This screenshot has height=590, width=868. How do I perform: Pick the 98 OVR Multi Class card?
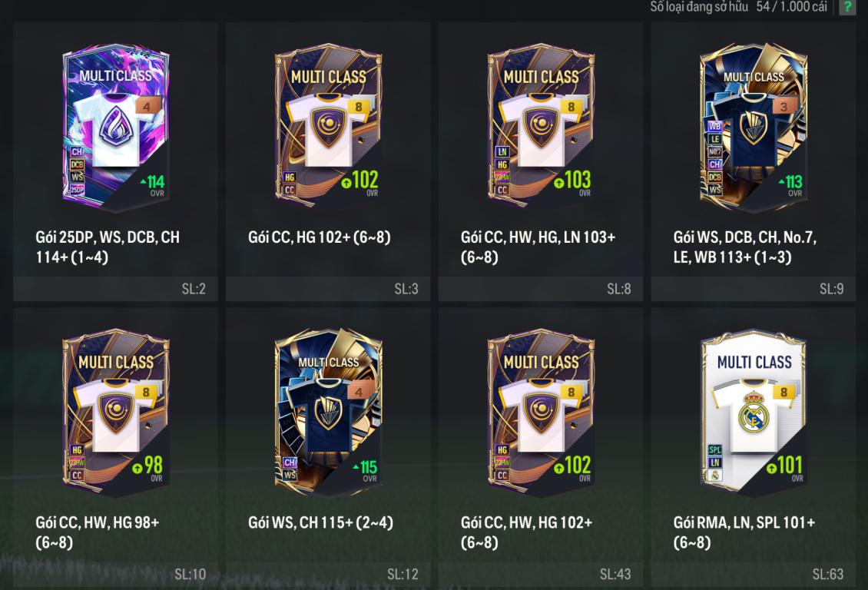coord(116,412)
